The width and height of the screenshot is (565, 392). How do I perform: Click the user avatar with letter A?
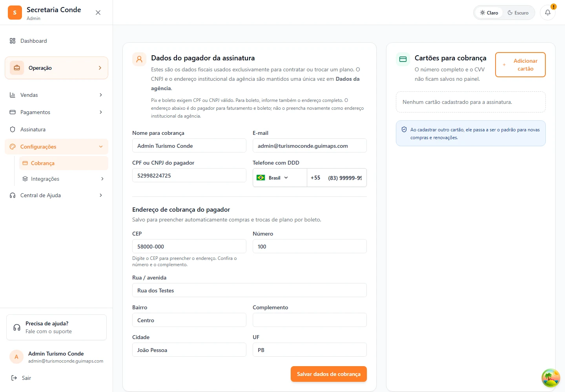point(16,357)
